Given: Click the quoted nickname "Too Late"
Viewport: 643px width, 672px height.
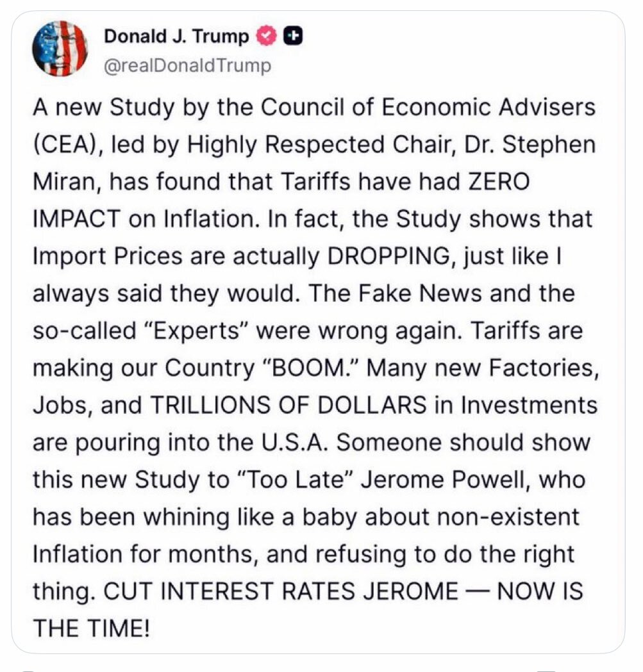Looking at the screenshot, I should tap(295, 480).
